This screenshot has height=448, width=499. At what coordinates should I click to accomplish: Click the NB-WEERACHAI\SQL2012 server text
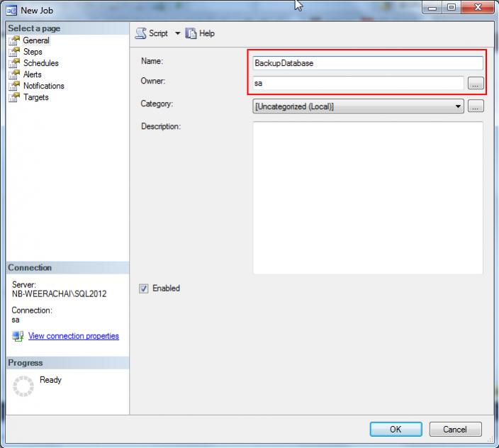click(60, 294)
